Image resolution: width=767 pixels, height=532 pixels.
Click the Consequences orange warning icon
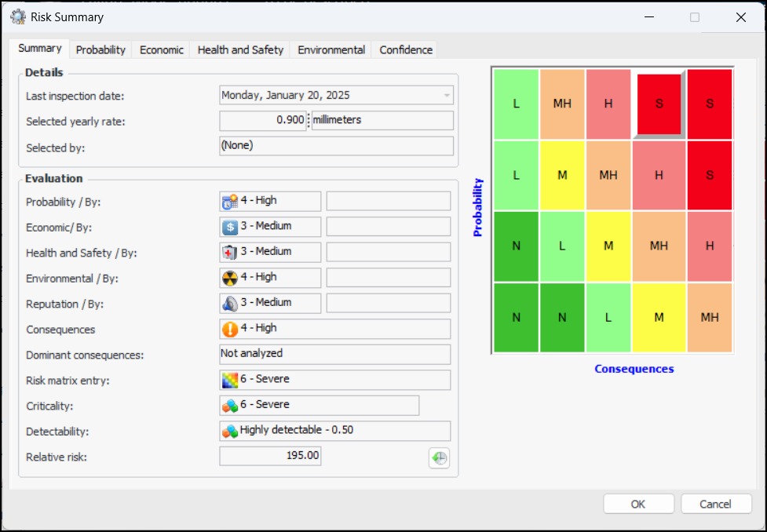[230, 330]
